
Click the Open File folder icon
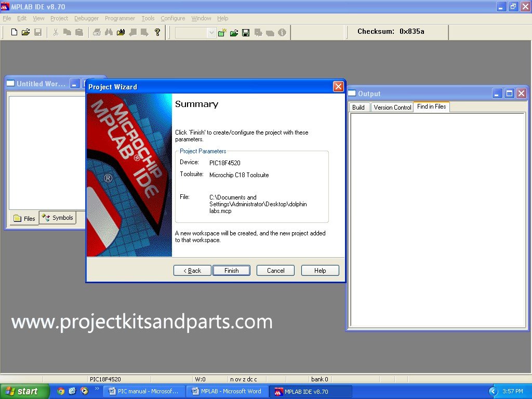[26, 32]
